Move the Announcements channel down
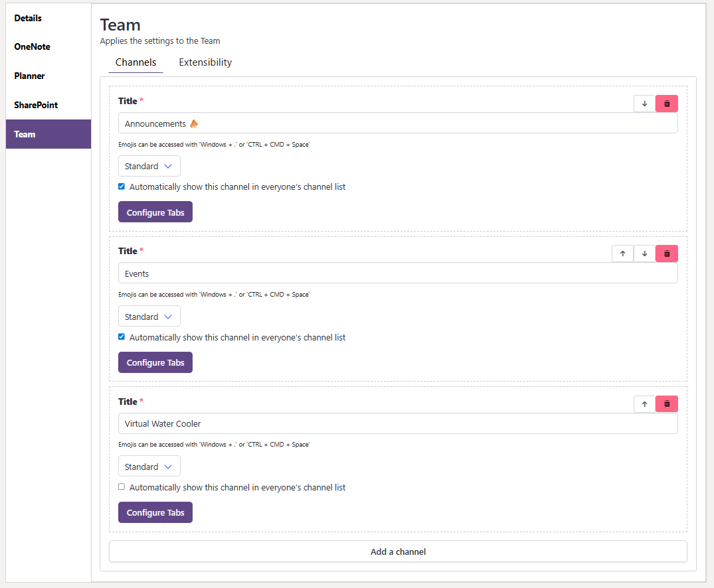The width and height of the screenshot is (714, 588). [644, 104]
